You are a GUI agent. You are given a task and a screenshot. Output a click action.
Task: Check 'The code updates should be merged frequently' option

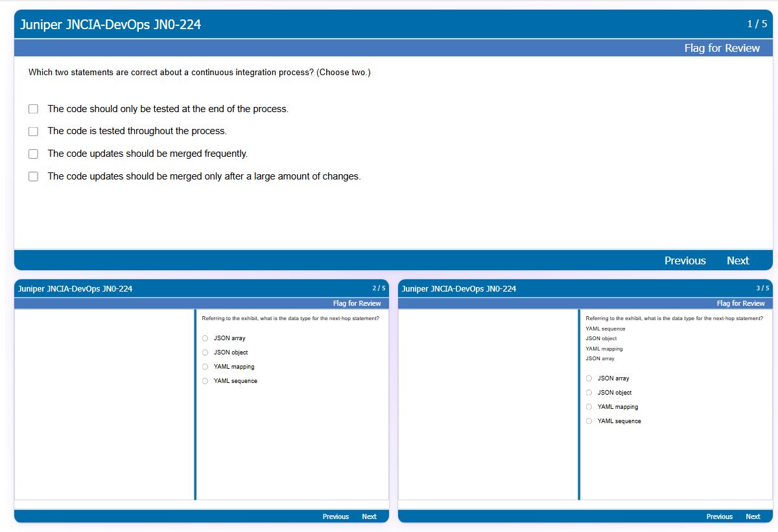[x=33, y=154]
